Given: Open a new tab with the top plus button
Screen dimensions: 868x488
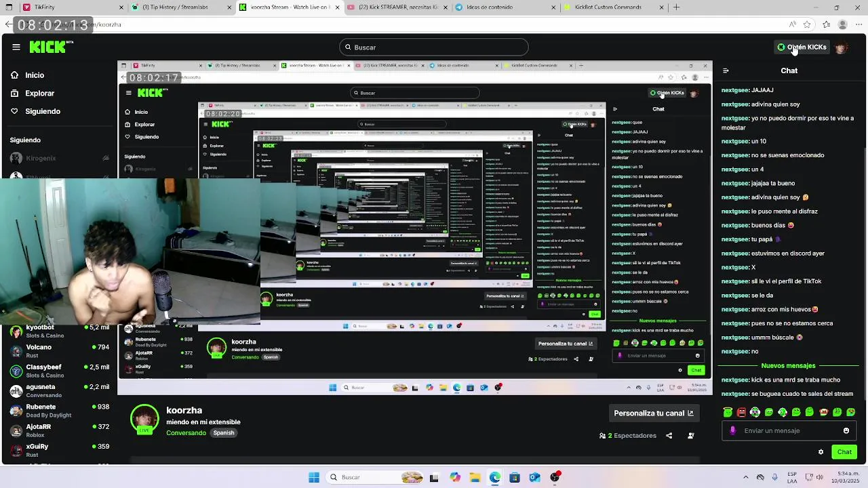Looking at the screenshot, I should click(676, 7).
